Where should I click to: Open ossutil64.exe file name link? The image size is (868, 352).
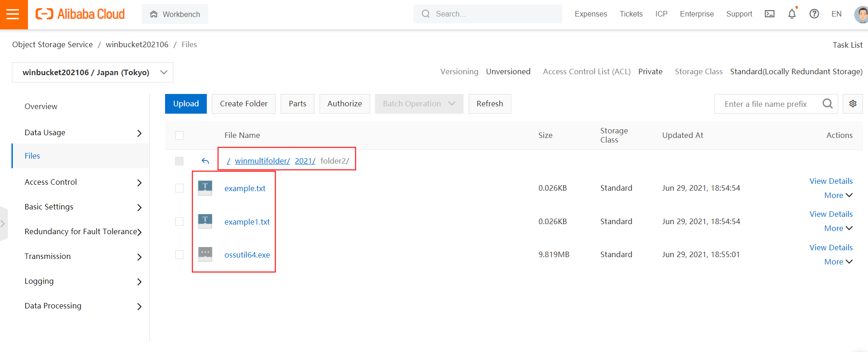[x=247, y=255]
